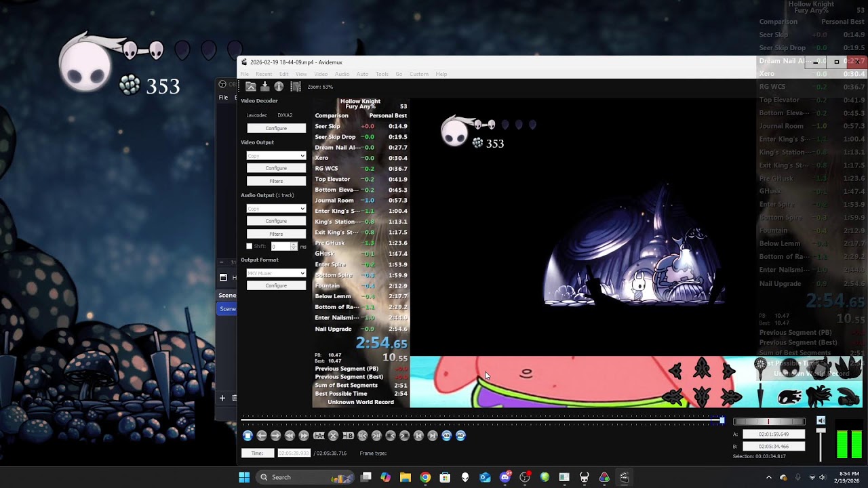The height and width of the screenshot is (488, 868).
Task: Set selection marker B
Action: tap(348, 436)
